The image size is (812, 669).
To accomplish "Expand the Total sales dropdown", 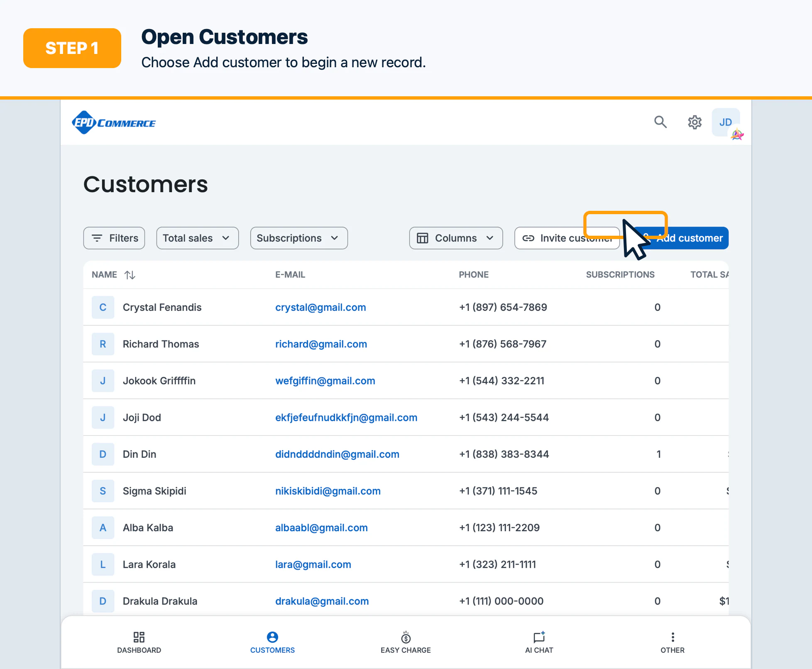I will coord(197,238).
